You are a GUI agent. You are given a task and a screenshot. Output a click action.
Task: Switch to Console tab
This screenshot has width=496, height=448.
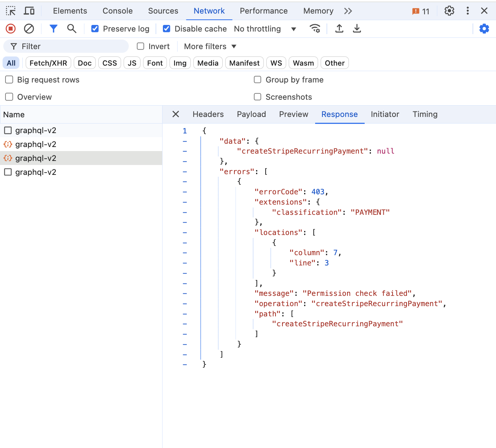[x=117, y=11]
